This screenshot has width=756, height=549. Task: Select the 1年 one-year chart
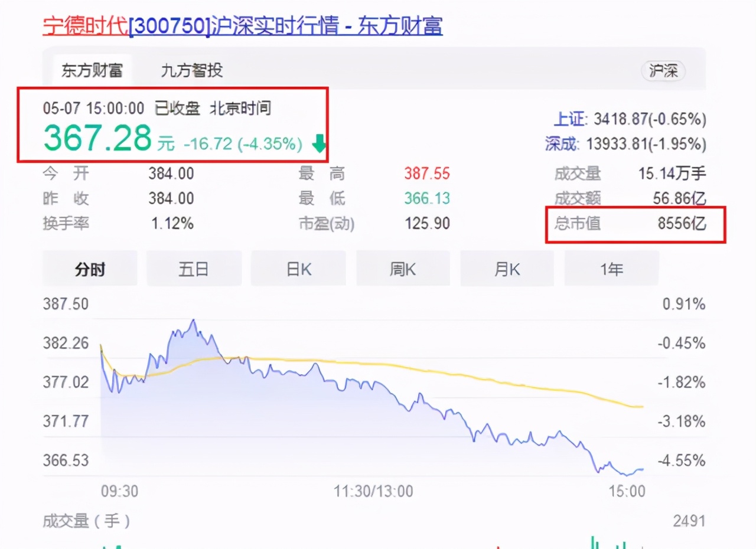pyautogui.click(x=611, y=269)
